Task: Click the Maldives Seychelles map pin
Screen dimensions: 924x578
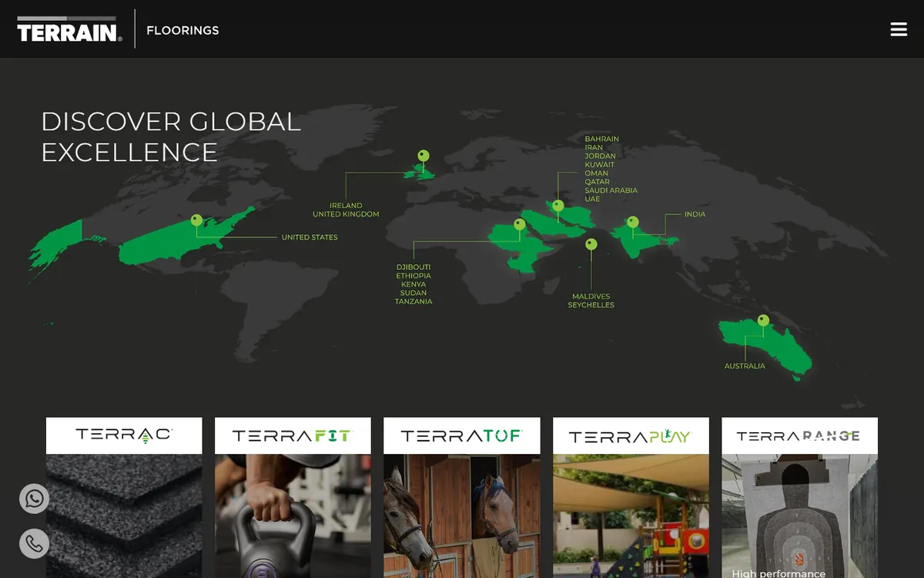Action: tap(591, 244)
